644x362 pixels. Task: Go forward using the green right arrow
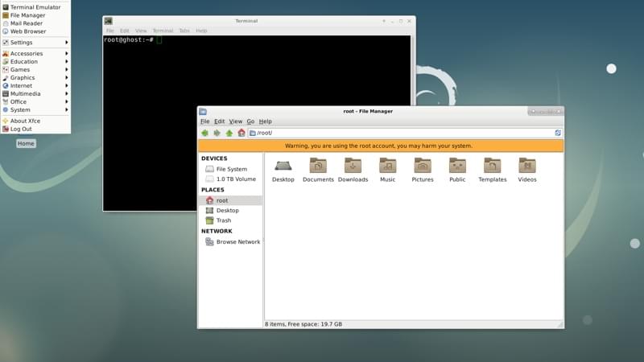tap(217, 133)
